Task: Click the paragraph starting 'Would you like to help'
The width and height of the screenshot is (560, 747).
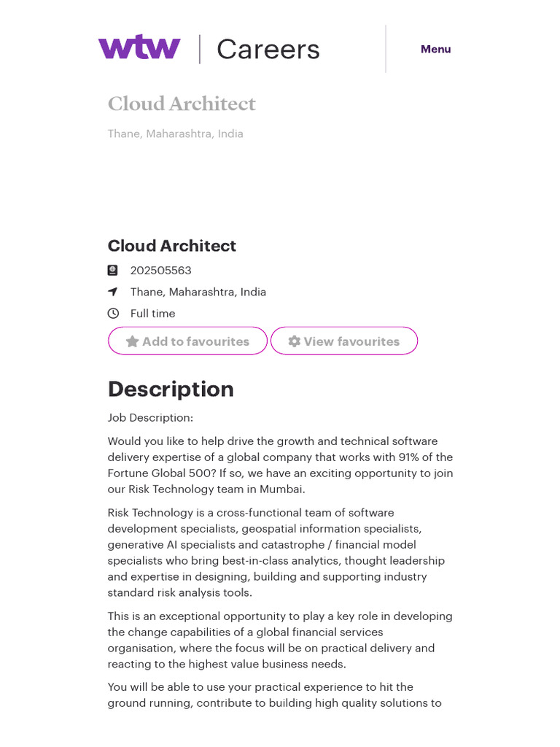Action: pyautogui.click(x=281, y=465)
